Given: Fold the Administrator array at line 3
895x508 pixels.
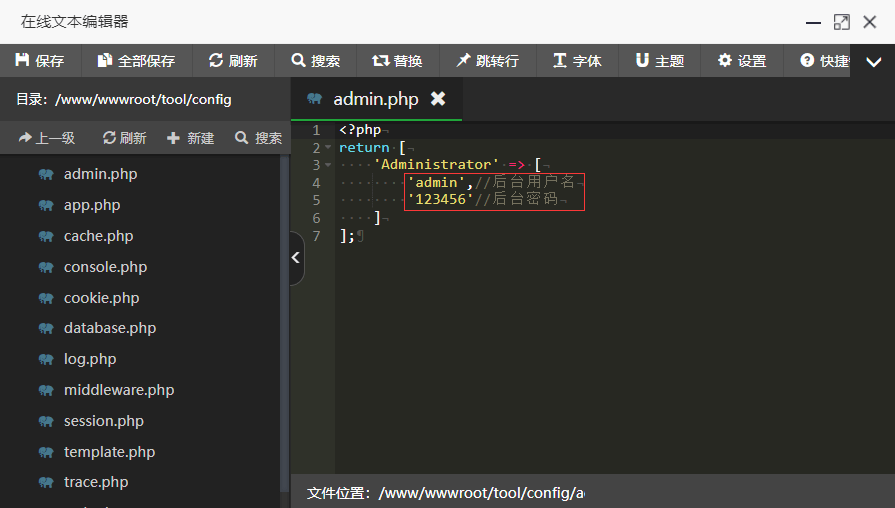Looking at the screenshot, I should point(328,164).
